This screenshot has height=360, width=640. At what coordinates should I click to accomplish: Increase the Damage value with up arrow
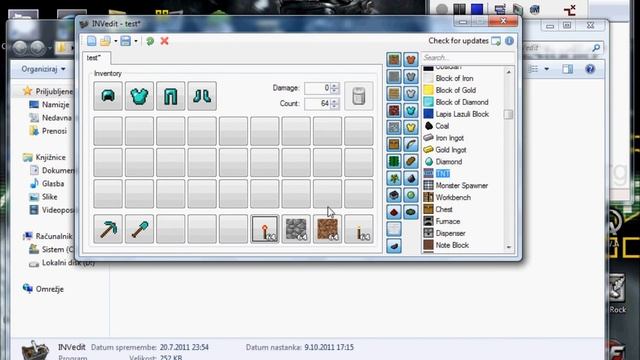pyautogui.click(x=335, y=86)
